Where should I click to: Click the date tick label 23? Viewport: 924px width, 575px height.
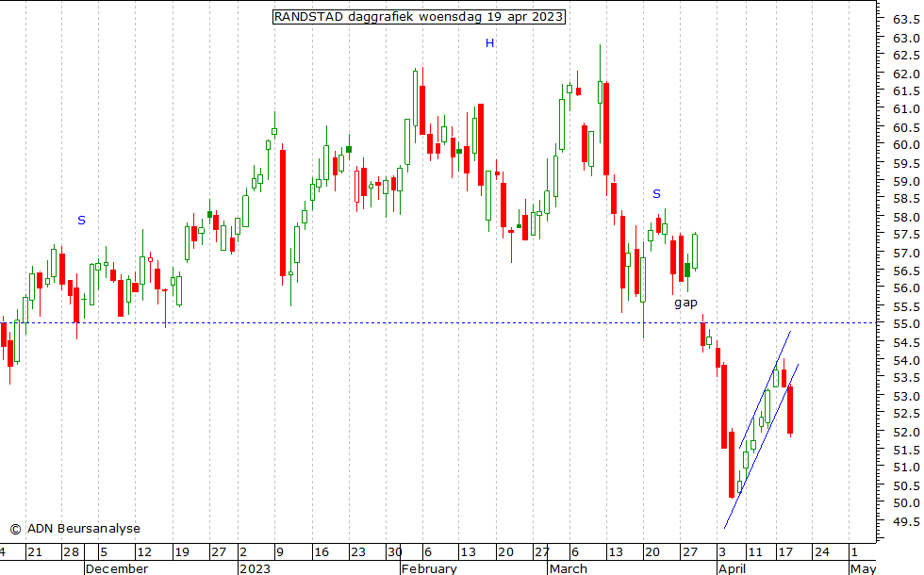(x=357, y=552)
